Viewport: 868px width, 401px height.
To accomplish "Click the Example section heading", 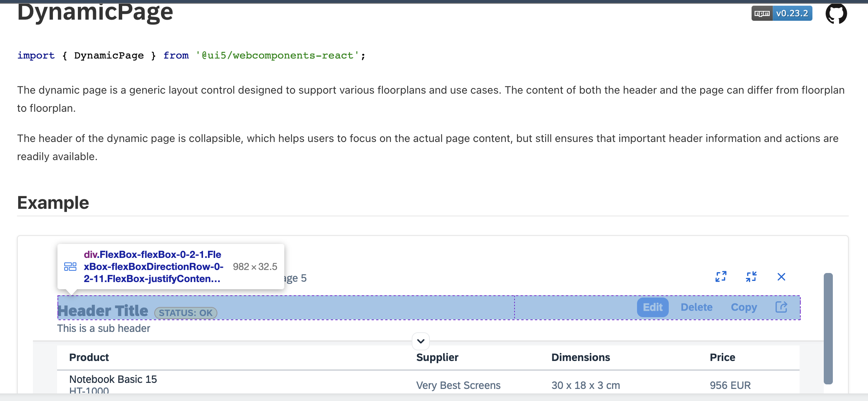I will pos(53,202).
